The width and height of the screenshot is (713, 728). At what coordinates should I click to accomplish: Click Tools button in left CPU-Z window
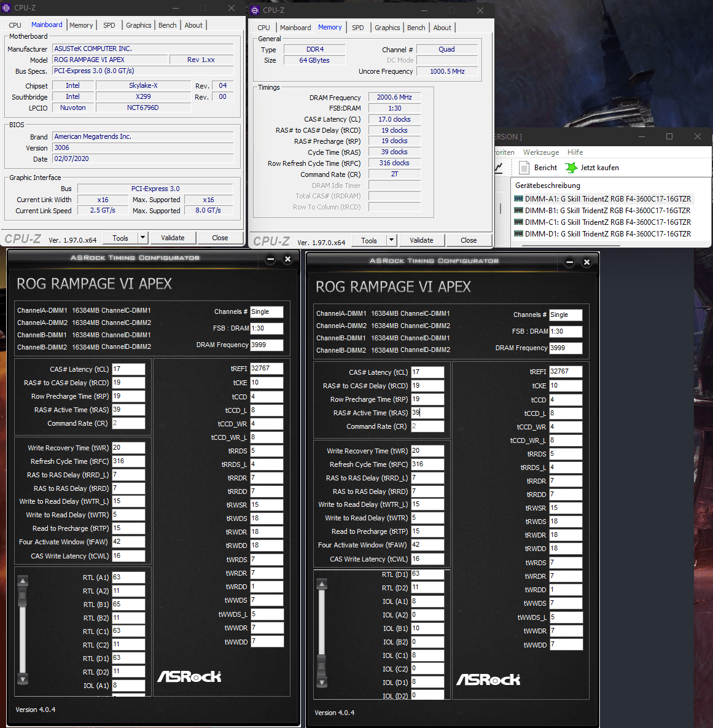(120, 238)
